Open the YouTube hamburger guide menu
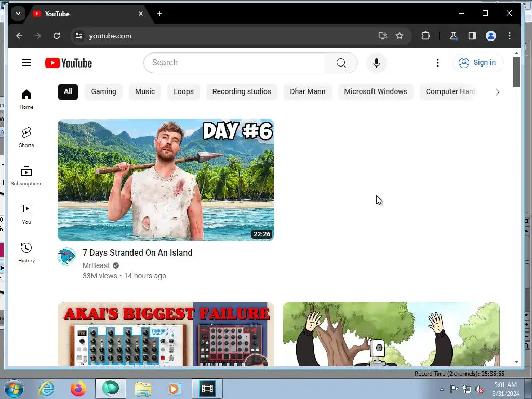The height and width of the screenshot is (399, 532). (x=26, y=63)
